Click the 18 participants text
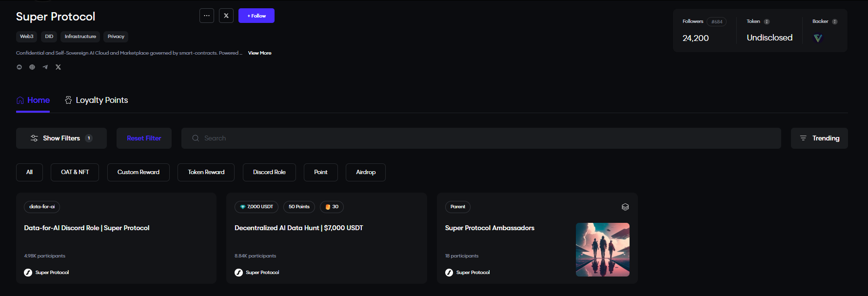868x296 pixels. [462, 256]
